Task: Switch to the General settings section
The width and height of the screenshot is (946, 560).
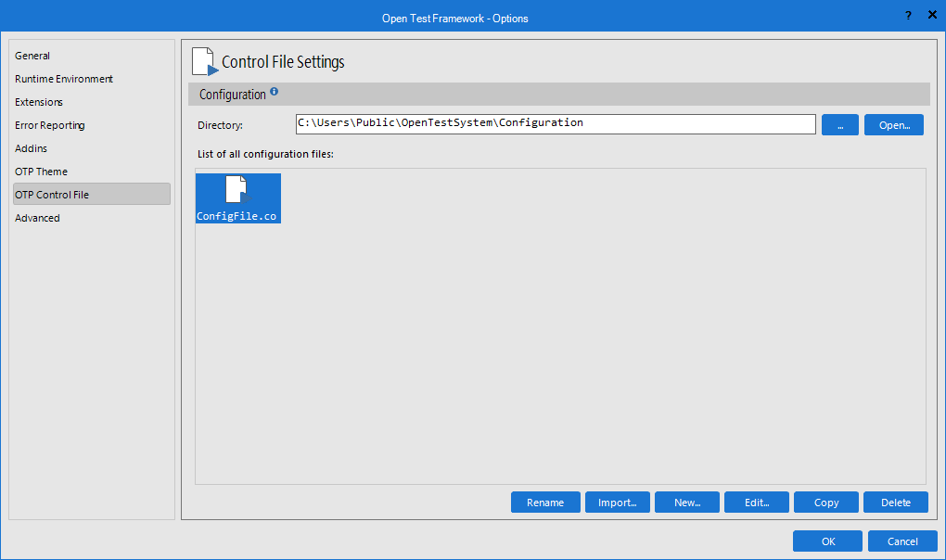Action: [32, 56]
